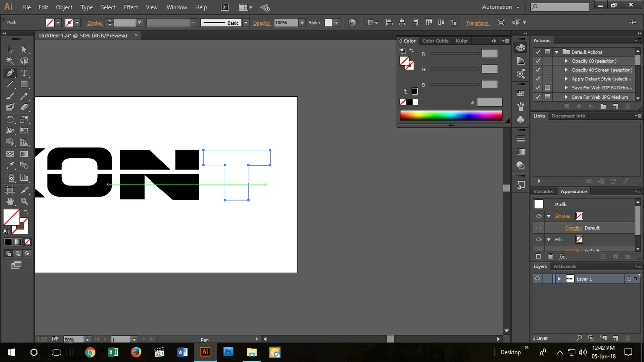Expand Layer 1 in Layers panel

coord(559,279)
